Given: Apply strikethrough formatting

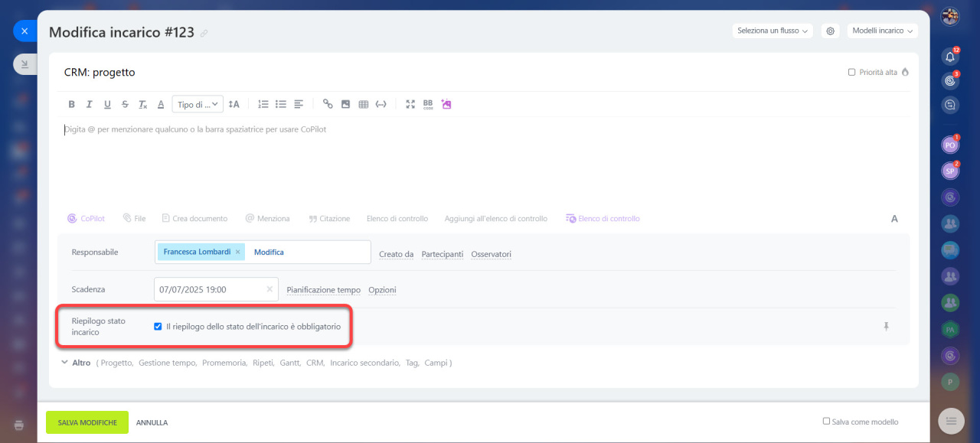Looking at the screenshot, I should tap(125, 104).
